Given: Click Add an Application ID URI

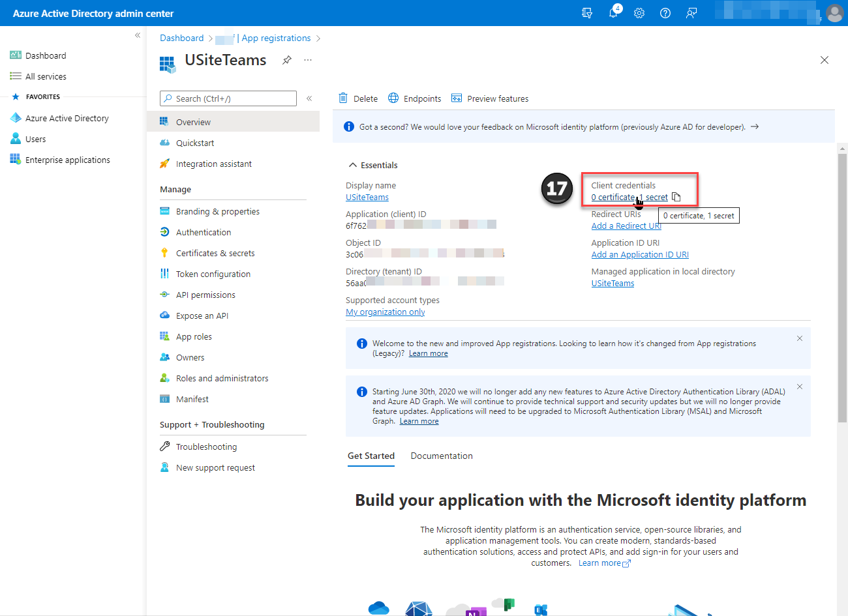Looking at the screenshot, I should point(640,254).
